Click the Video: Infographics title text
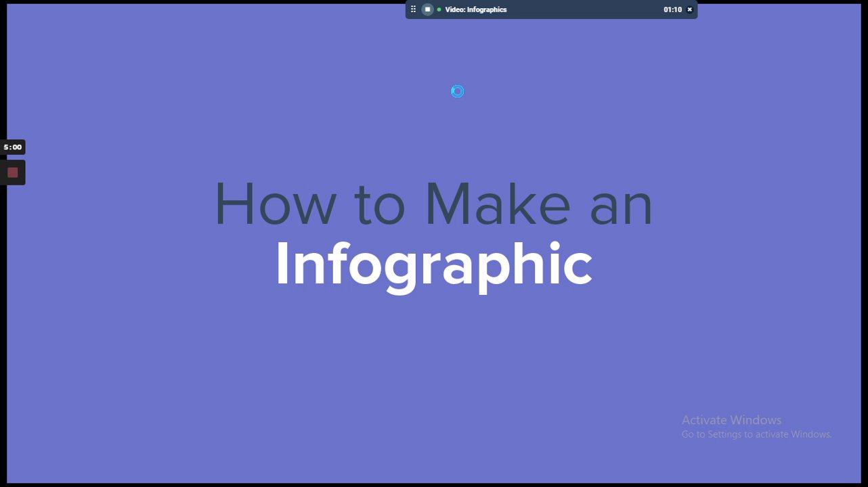Viewport: 868px width, 487px height. pos(476,9)
